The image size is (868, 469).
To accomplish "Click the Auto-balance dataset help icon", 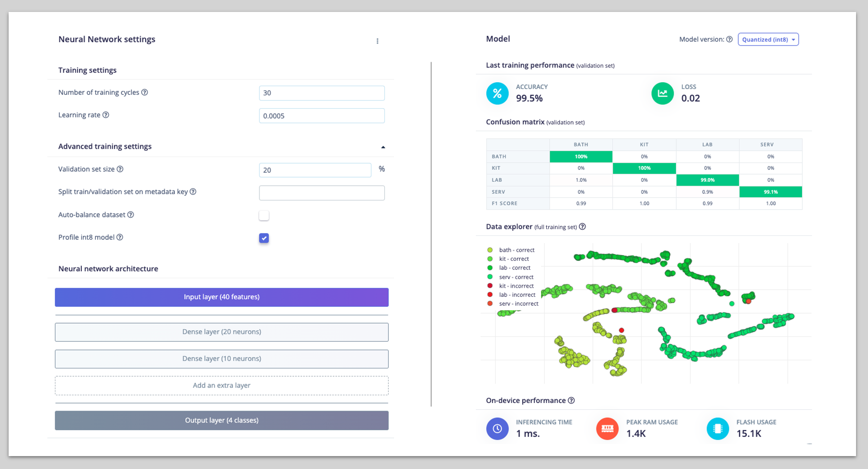I will tap(131, 215).
